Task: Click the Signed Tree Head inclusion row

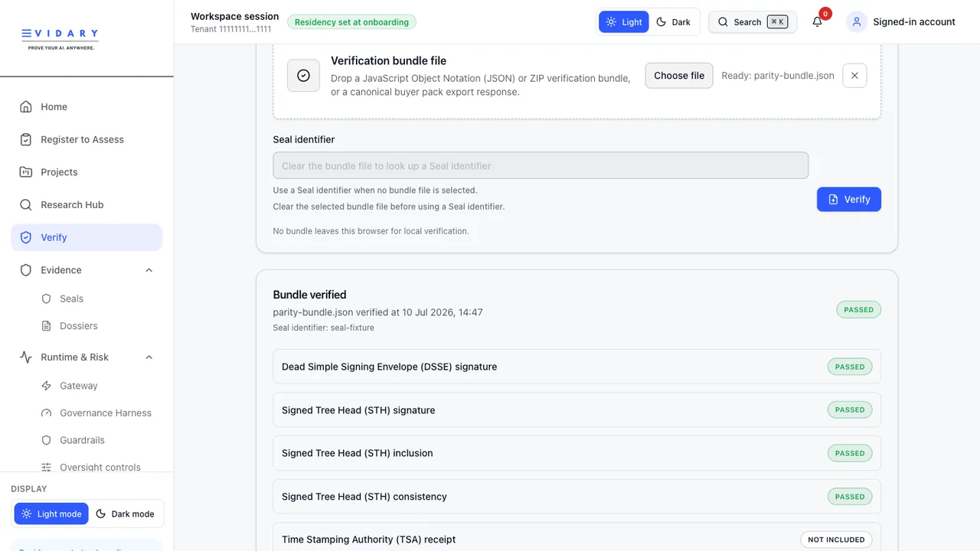Action: (577, 453)
